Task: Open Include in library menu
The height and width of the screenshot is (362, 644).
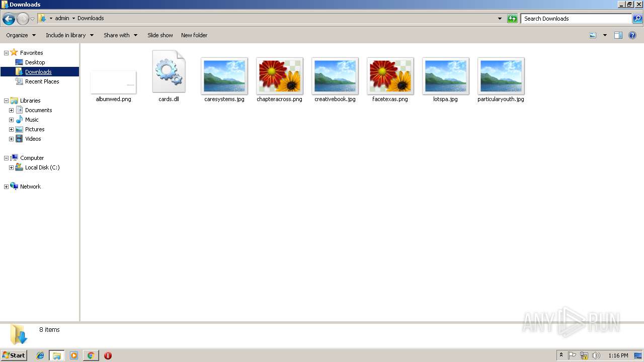Action: [69, 35]
